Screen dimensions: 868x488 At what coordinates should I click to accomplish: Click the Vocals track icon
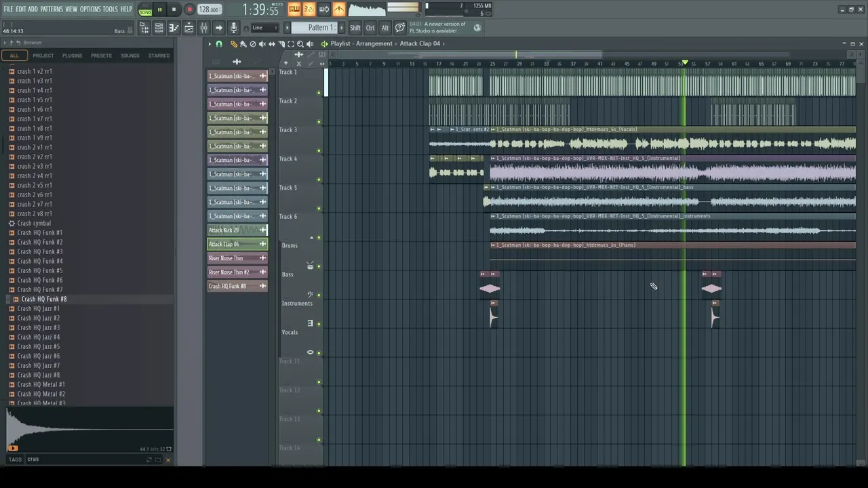coord(310,352)
